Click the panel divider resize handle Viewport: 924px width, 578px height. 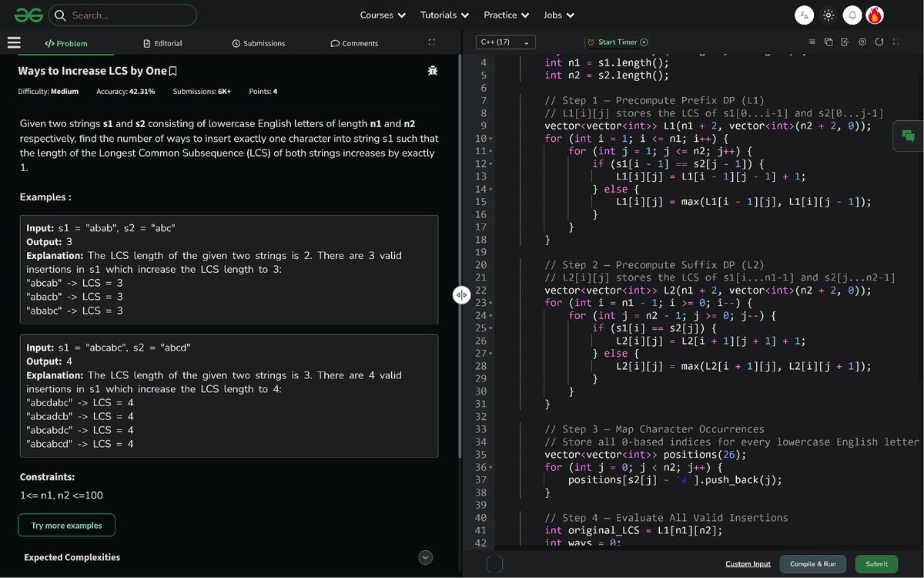(x=461, y=294)
